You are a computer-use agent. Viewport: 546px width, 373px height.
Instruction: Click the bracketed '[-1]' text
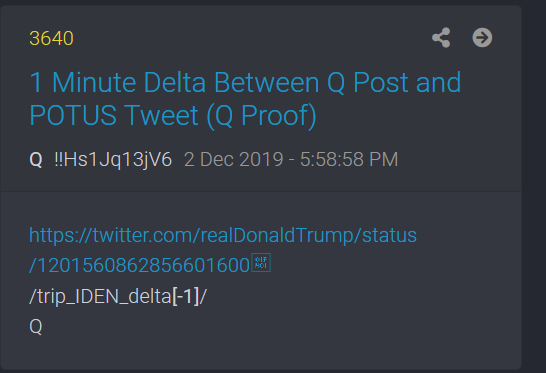[186, 296]
